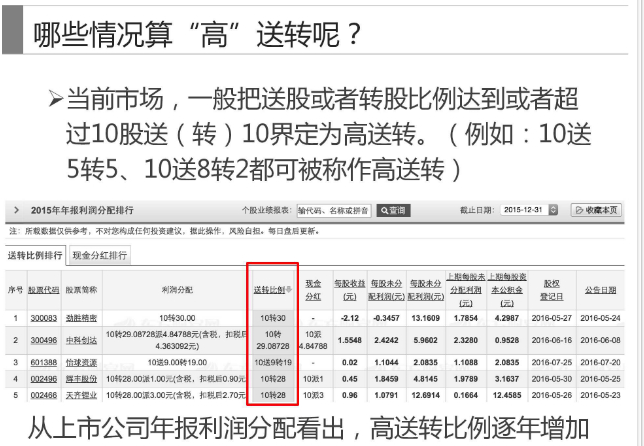Click the 13.1609 value in 劲胜精密 row
Image resolution: width=644 pixels, height=446 pixels.
click(426, 318)
